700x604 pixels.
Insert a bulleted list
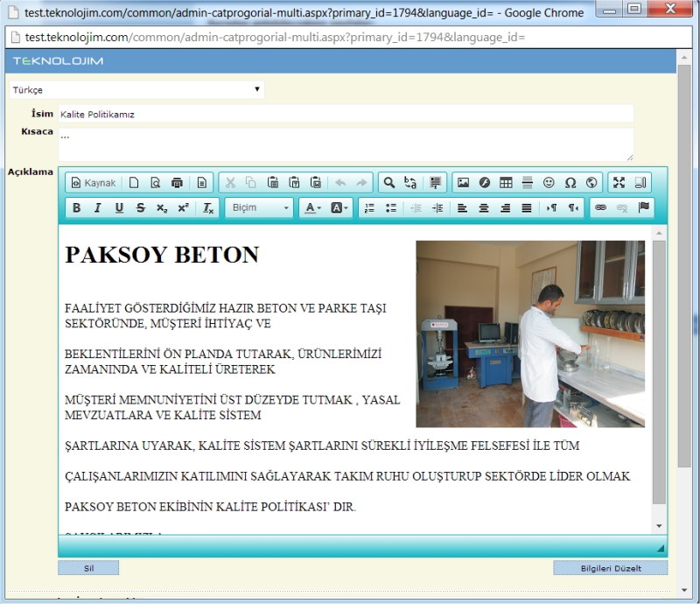pos(391,207)
